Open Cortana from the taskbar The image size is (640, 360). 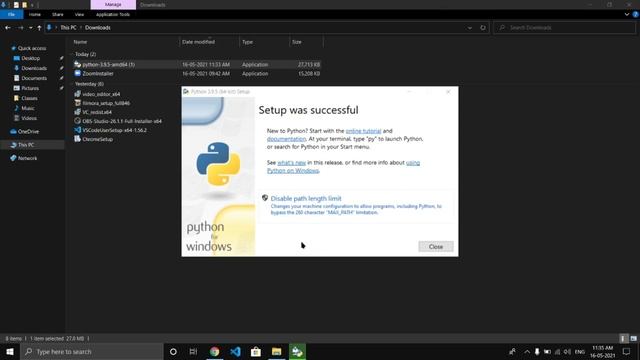pos(173,351)
